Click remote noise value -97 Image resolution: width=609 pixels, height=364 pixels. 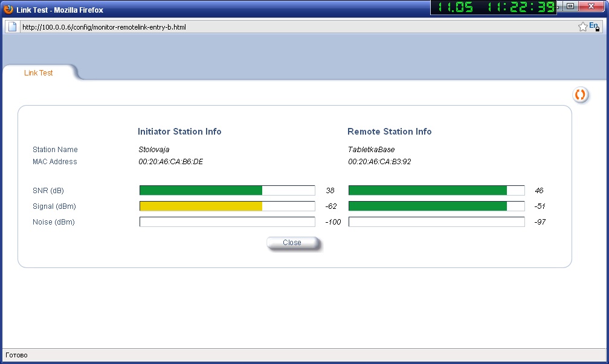(540, 222)
